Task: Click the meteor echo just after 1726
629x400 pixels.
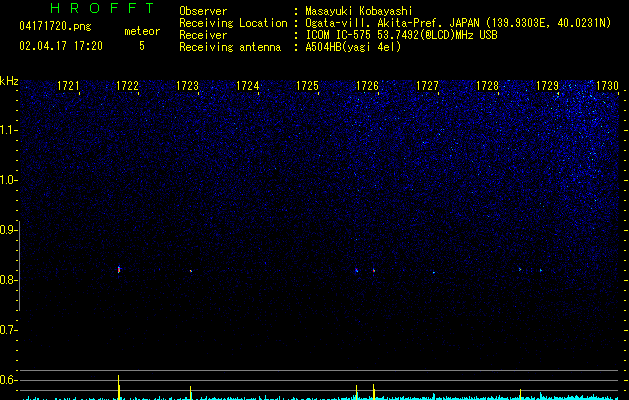Action: pos(373,270)
